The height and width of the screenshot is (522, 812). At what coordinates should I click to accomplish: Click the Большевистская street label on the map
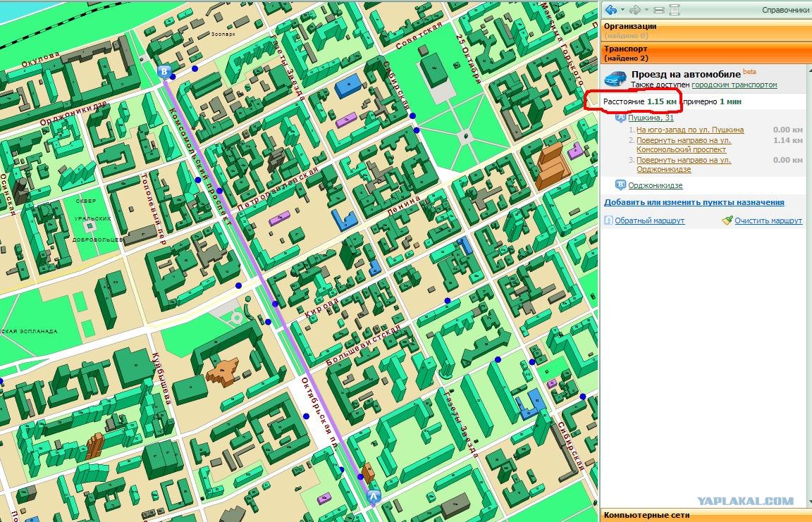[364, 345]
